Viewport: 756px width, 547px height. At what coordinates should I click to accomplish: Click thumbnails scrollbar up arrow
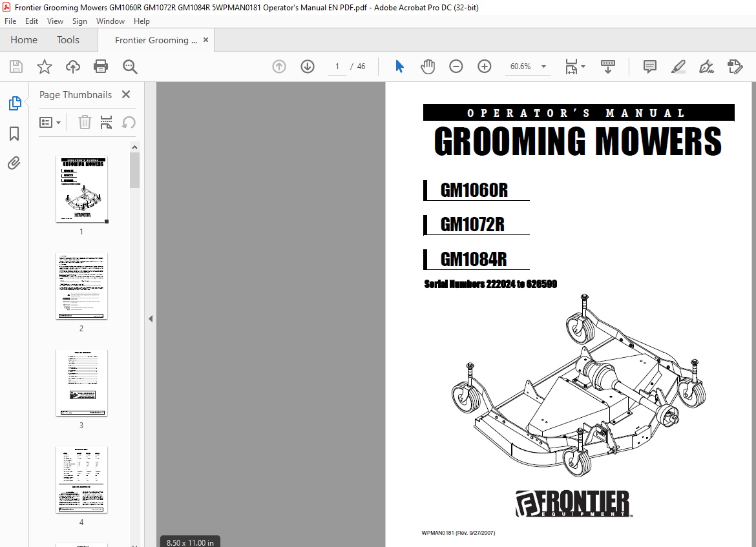(134, 147)
